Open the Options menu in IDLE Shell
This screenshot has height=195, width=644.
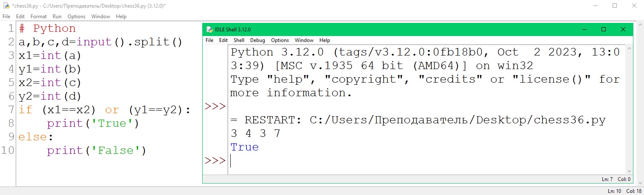click(280, 40)
